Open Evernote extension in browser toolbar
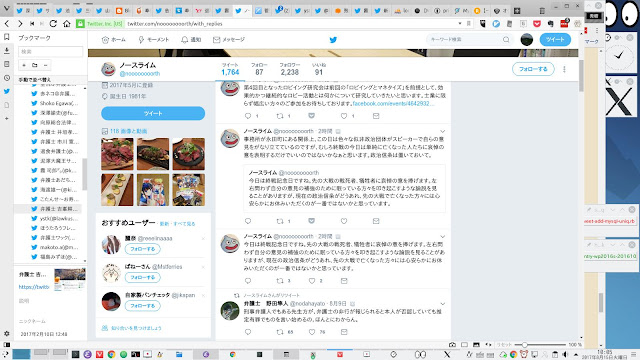Viewport: 640px width, 360px height. click(x=550, y=24)
